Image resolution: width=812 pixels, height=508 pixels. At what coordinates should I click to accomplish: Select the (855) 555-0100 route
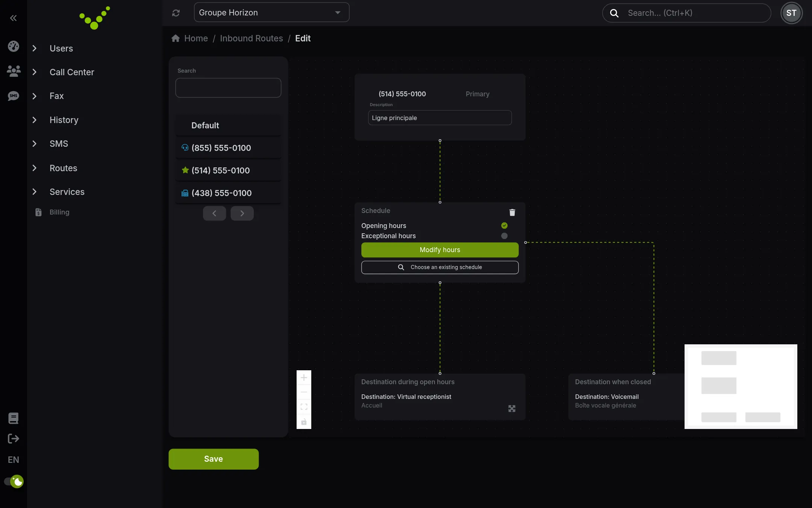click(228, 148)
